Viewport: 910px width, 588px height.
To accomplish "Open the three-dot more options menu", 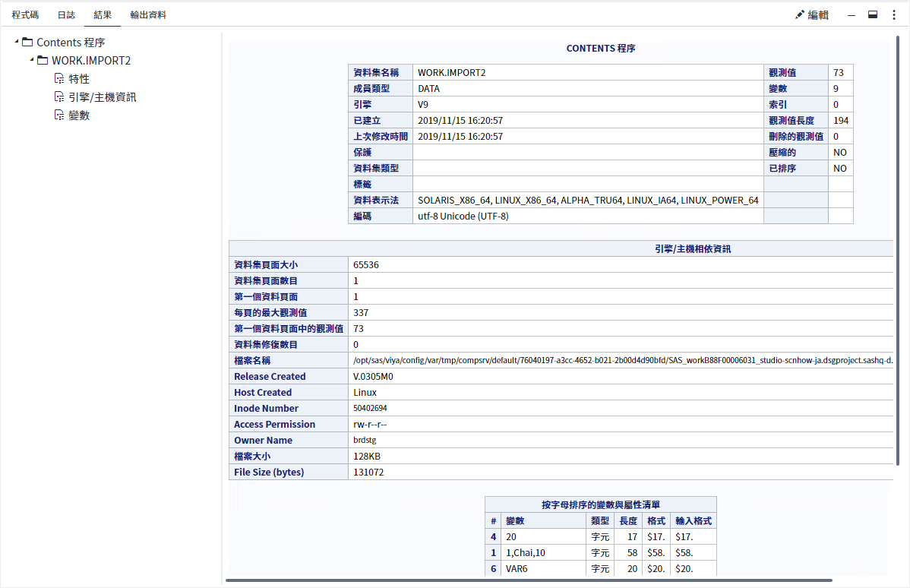I will pyautogui.click(x=893, y=15).
